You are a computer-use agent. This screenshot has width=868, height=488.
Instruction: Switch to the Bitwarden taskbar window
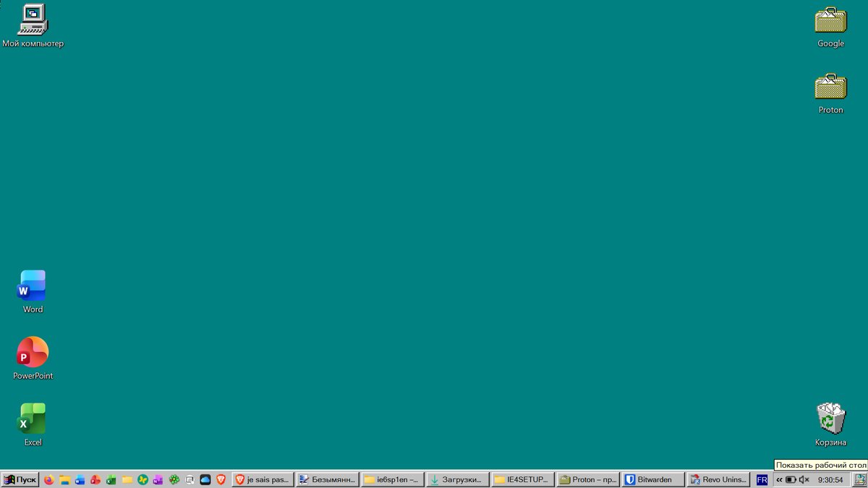tap(653, 479)
